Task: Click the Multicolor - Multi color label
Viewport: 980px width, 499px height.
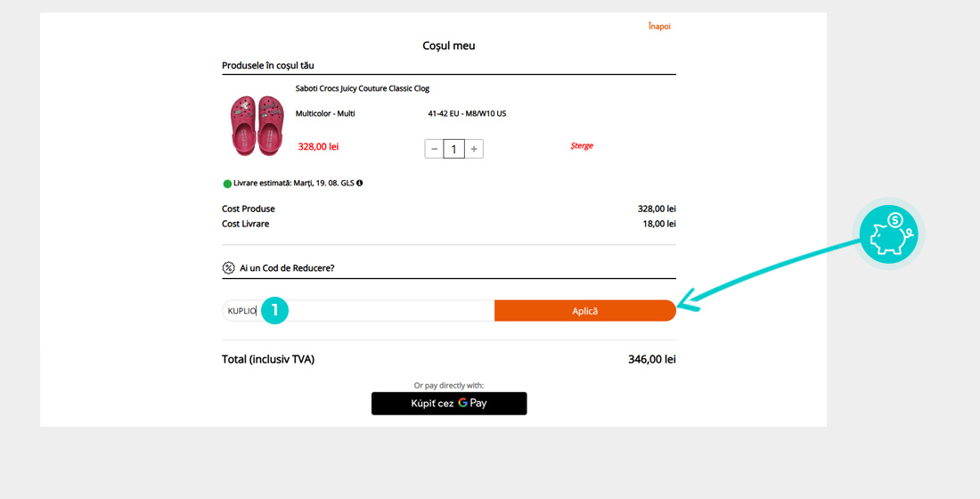Action: coord(325,113)
